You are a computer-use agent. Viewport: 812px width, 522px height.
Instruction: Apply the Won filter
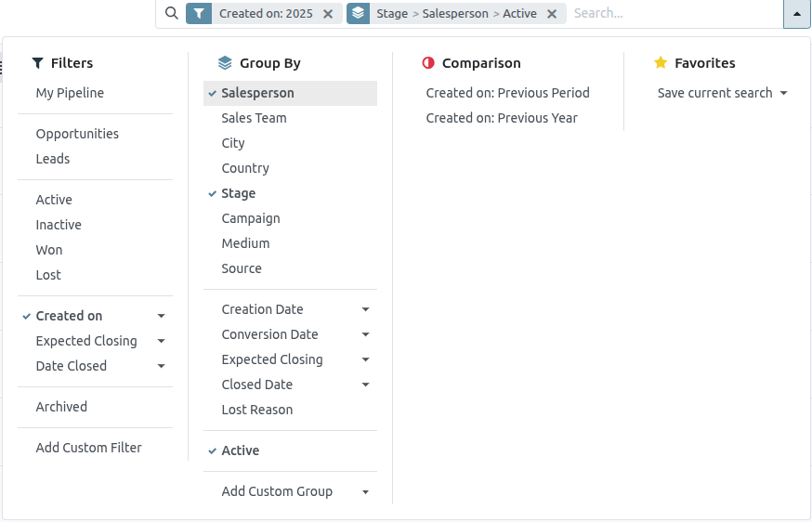click(49, 250)
